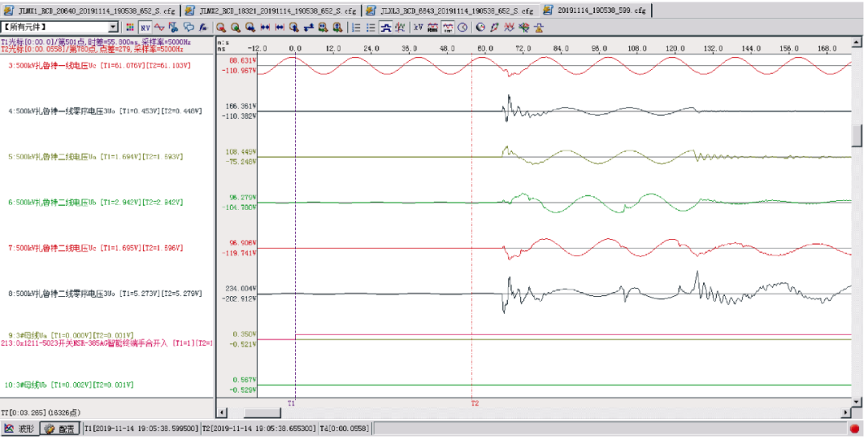Click horizontal expand double-arrow icon
The height and width of the screenshot is (440, 868).
pos(280,27)
